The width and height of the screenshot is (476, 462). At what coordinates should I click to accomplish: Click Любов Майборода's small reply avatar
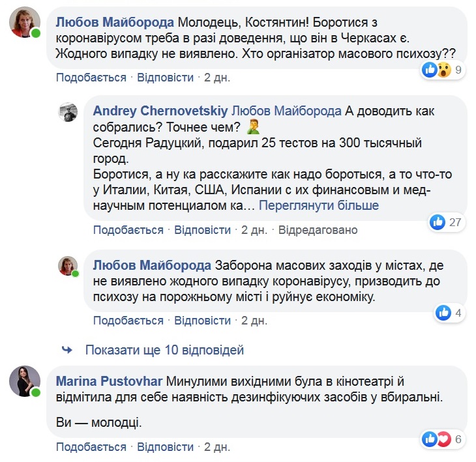point(68,266)
